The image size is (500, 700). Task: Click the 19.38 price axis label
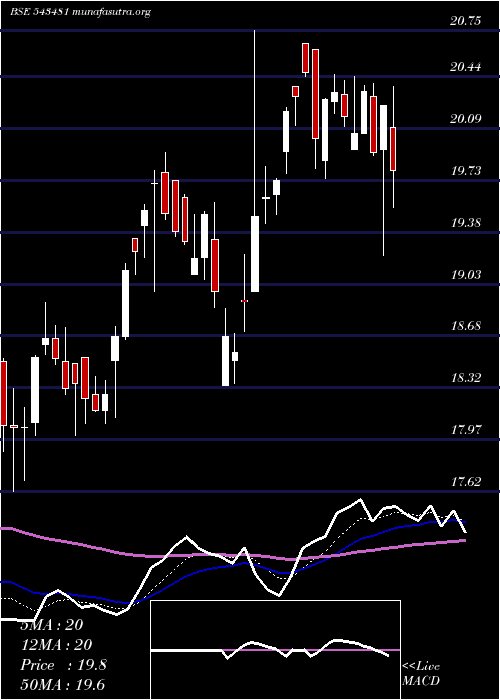click(x=466, y=223)
